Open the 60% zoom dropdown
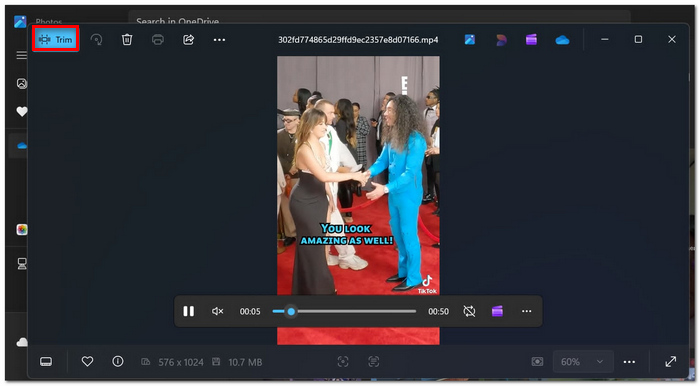This screenshot has width=700, height=386. click(x=583, y=361)
